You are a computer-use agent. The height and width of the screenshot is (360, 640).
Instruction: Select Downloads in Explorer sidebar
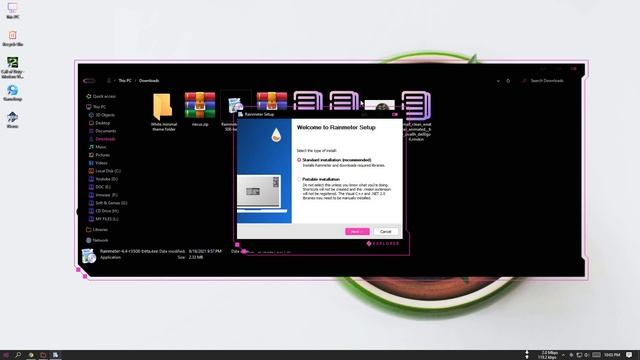pyautogui.click(x=102, y=139)
